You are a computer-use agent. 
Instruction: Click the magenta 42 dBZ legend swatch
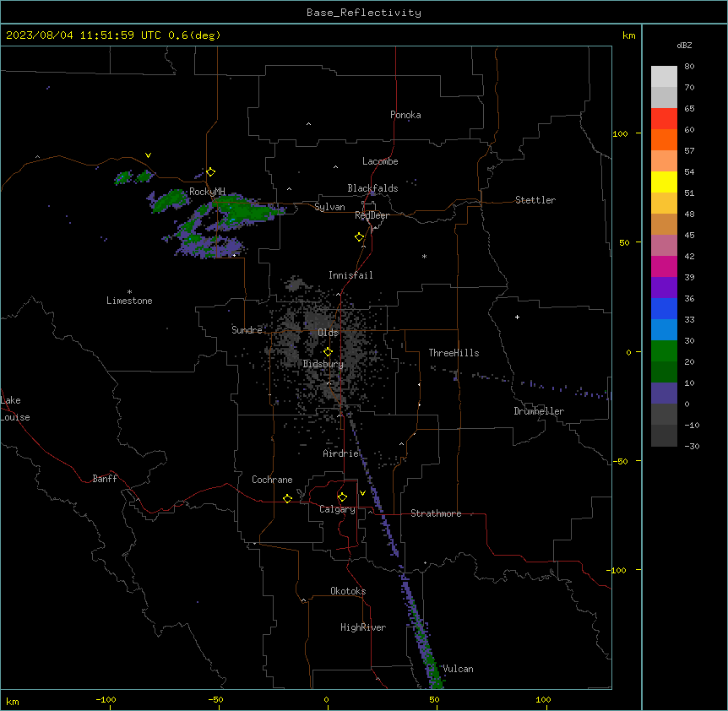[x=664, y=266]
